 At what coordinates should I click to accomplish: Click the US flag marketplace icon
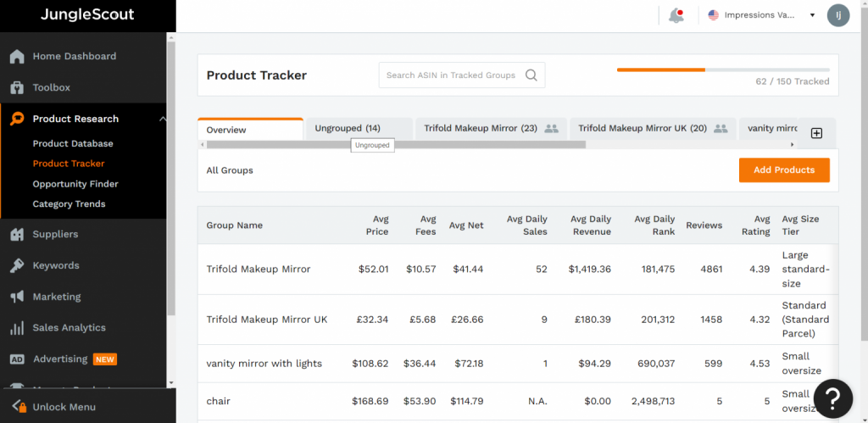coord(714,15)
